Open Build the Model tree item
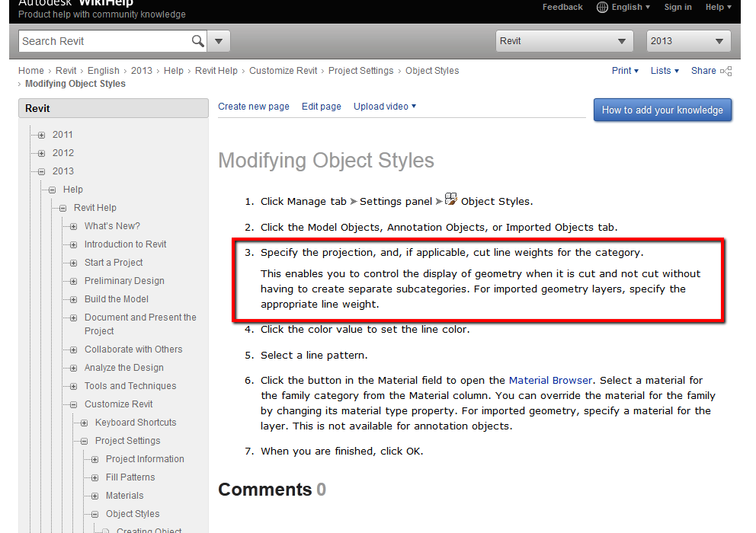This screenshot has height=533, width=756. (x=116, y=299)
